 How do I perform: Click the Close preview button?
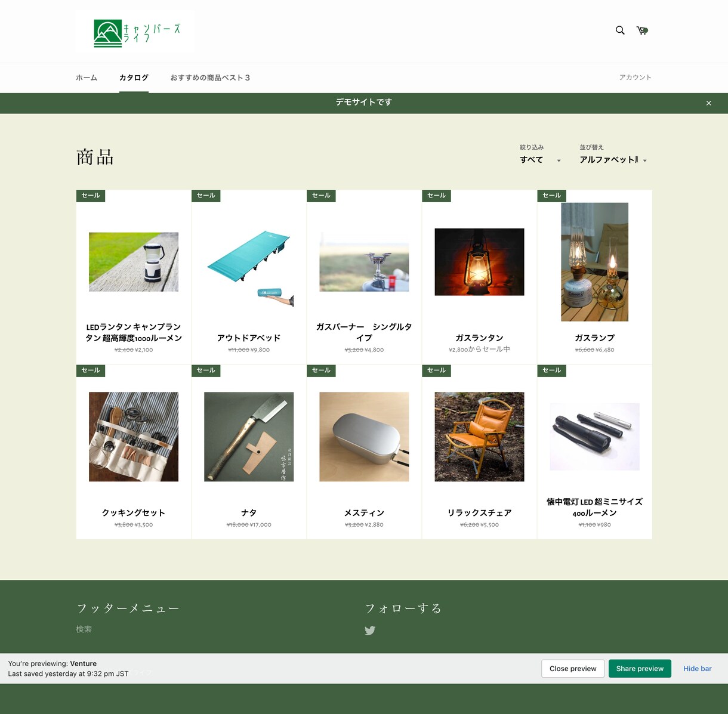[x=573, y=669]
